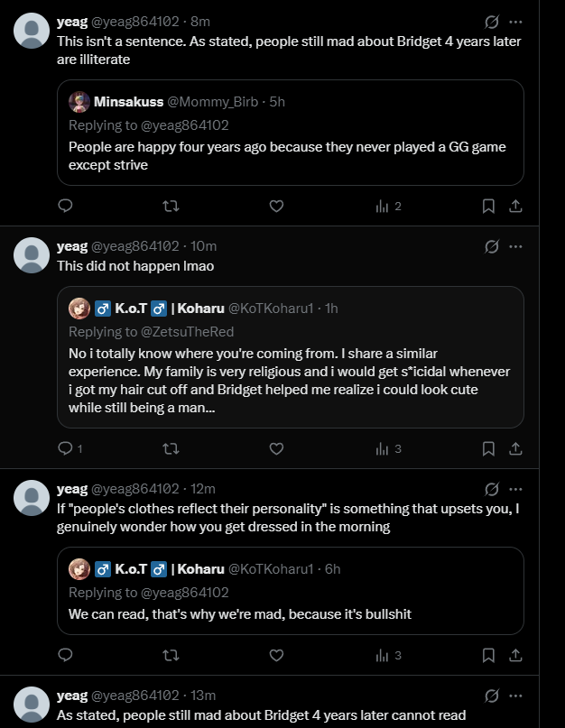Viewport: 565px width, 728px height.
Task: Open the @Mommy_Birb profile handle
Action: 212,102
